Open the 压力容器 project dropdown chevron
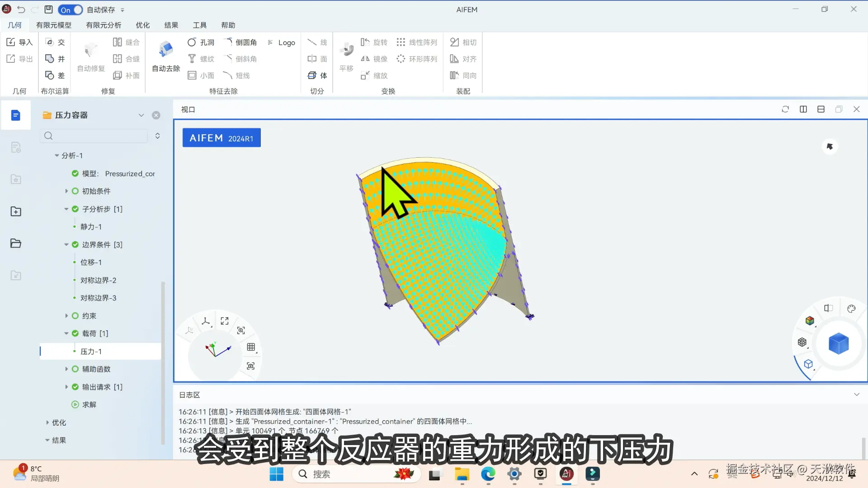Image resolution: width=868 pixels, height=488 pixels. pyautogui.click(x=141, y=115)
